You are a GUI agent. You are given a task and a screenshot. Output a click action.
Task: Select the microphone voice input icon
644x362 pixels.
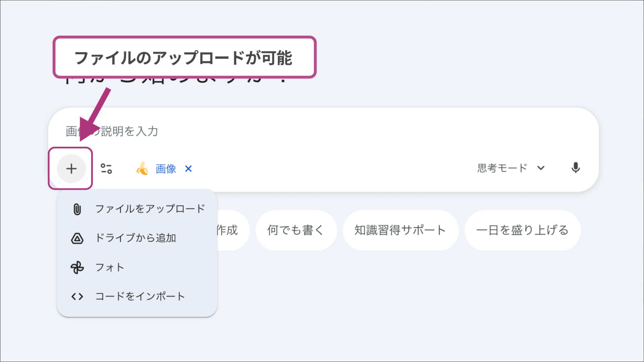click(x=576, y=168)
